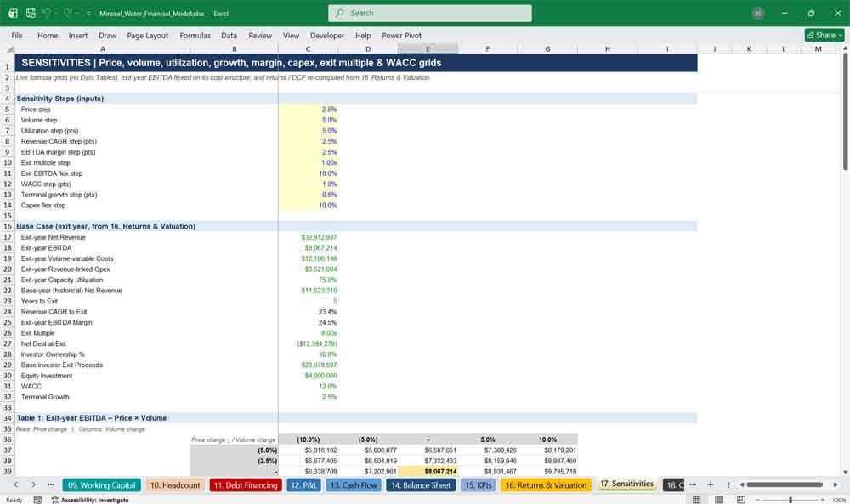Click vertical scrollbar down arrow
This screenshot has width=850, height=504.
click(x=845, y=472)
